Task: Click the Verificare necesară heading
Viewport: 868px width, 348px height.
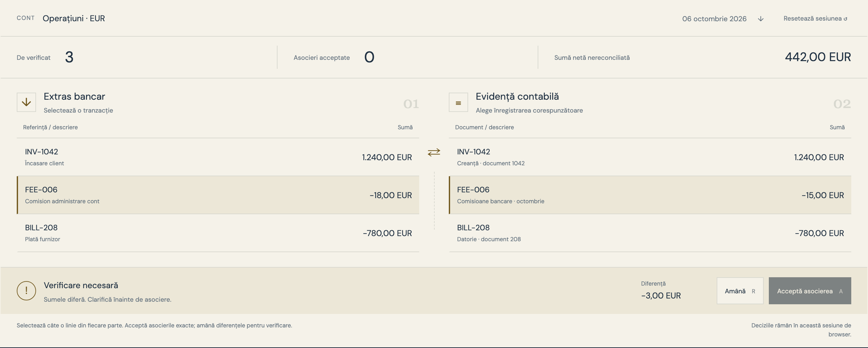Action: (81, 285)
